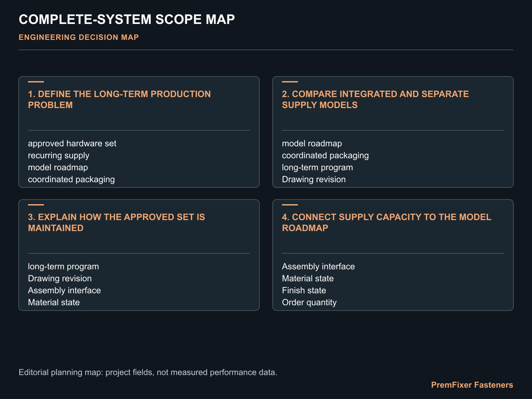Select 'Drawing revision' in card 2
This screenshot has width=532, height=399.
(x=314, y=179)
